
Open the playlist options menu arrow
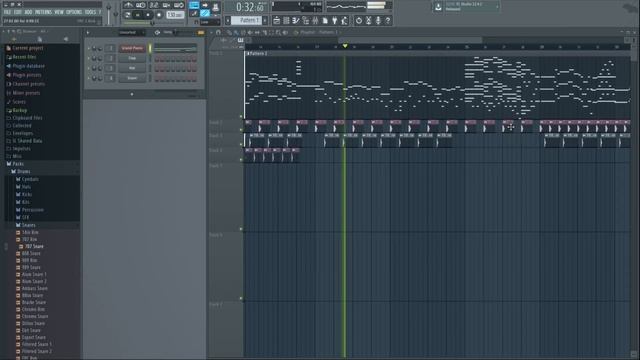212,32
